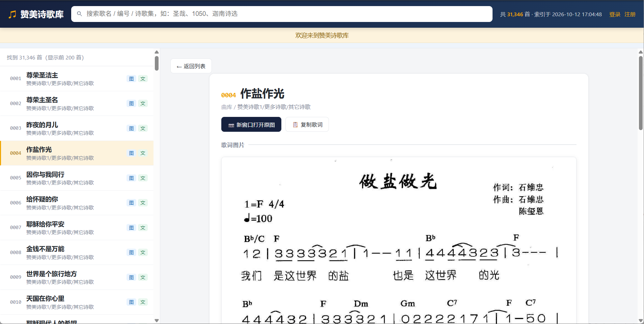
Task: Click the song list scrollbar thumb
Action: 157,63
